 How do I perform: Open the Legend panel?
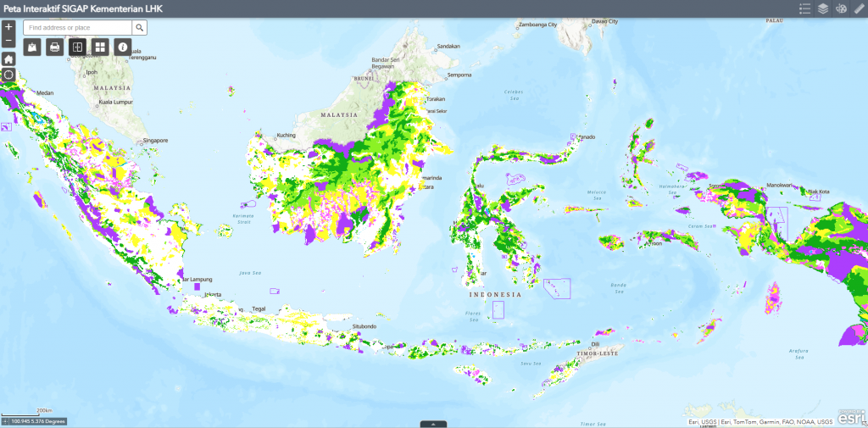click(804, 8)
